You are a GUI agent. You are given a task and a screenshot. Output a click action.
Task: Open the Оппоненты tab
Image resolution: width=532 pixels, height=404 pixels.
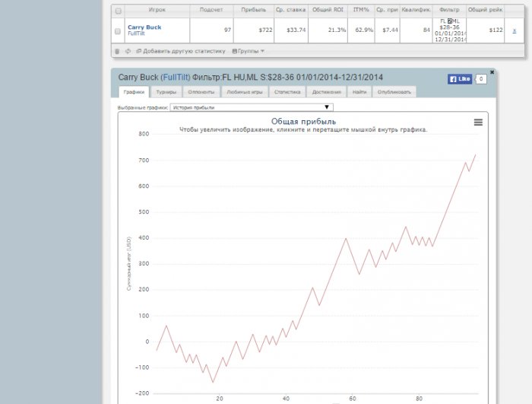[201, 92]
